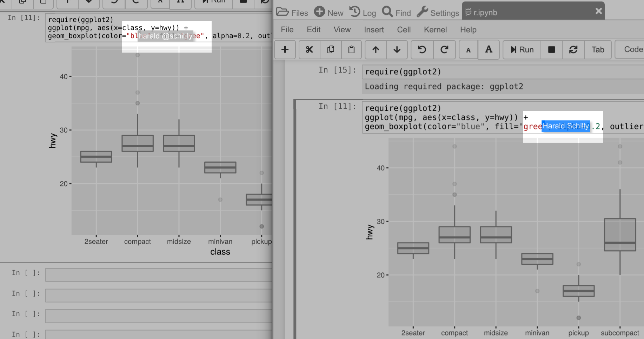This screenshot has width=644, height=339.
Task: Open the Insert menu
Action: (374, 30)
